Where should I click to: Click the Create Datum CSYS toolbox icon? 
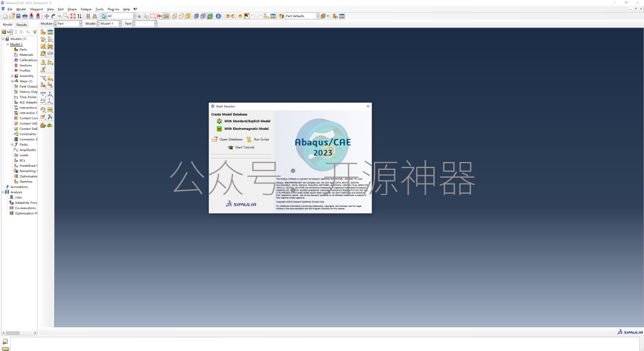click(50, 101)
